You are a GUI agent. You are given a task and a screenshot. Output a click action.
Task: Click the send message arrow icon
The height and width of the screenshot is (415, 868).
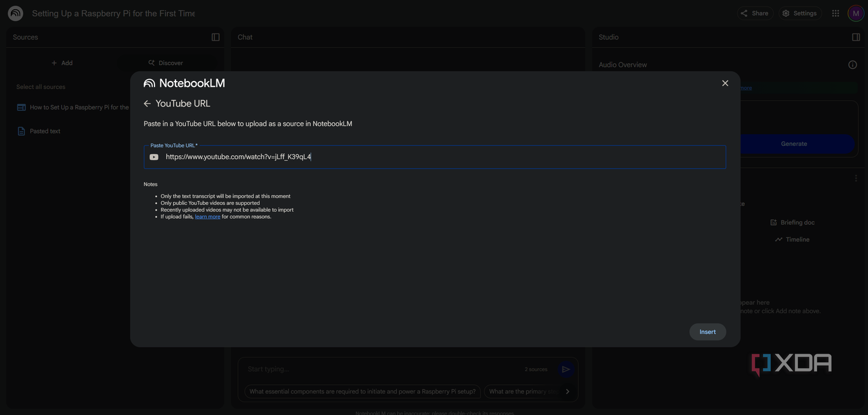tap(566, 369)
